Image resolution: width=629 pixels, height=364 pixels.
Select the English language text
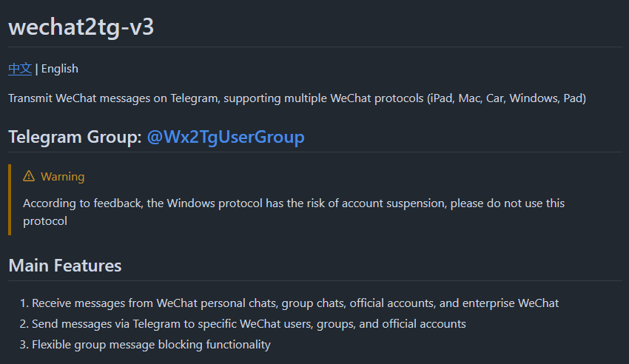pyautogui.click(x=59, y=69)
